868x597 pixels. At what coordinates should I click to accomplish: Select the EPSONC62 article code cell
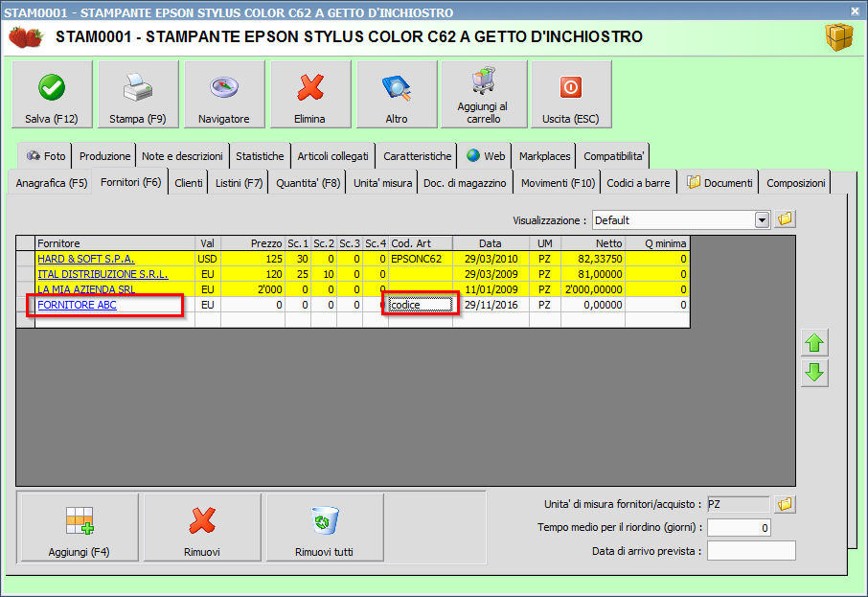[x=421, y=259]
